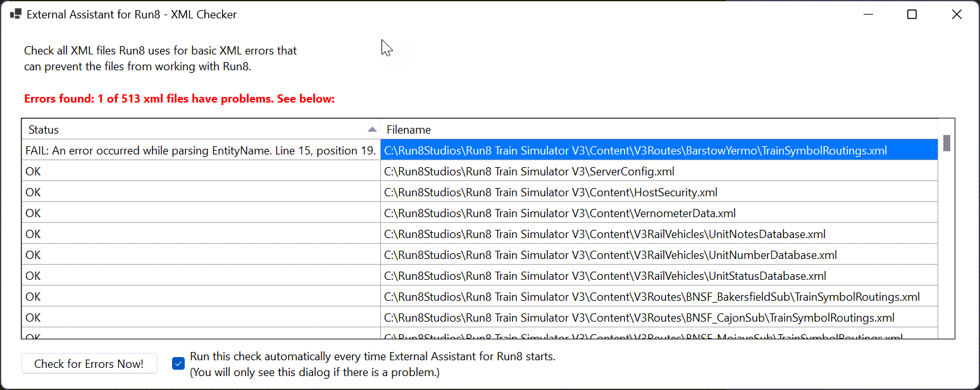Click the External Assistant app icon in title bar
Viewport: 980px width, 390px height.
(16, 14)
